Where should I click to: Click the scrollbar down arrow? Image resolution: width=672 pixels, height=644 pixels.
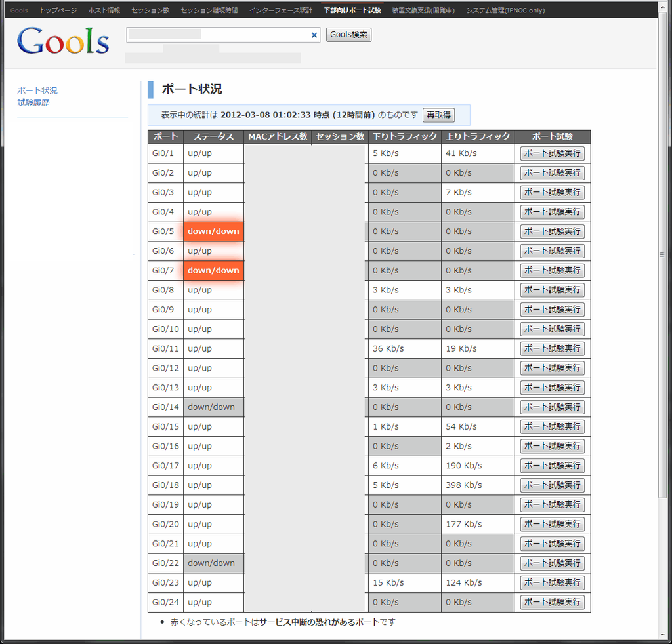(662, 635)
